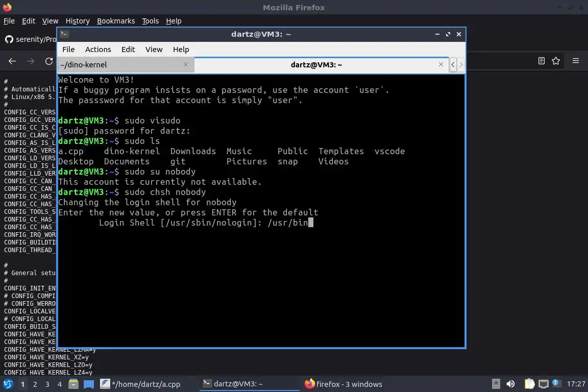Screen dimensions: 588x392
Task: Click the Firefox logo in the title bar
Action: tap(7, 7)
